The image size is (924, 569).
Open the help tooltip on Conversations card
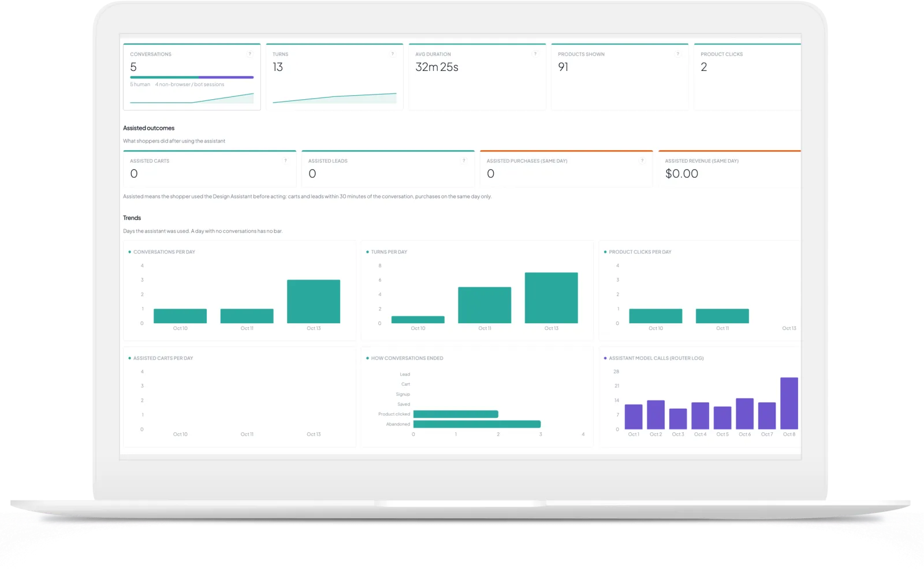coord(250,54)
